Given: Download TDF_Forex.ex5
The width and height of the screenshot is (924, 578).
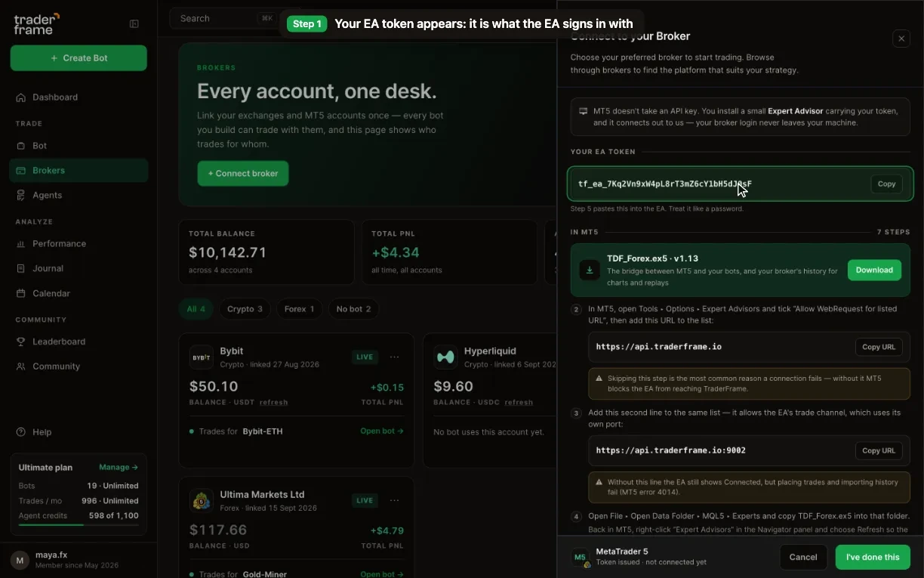Looking at the screenshot, I should tap(874, 270).
